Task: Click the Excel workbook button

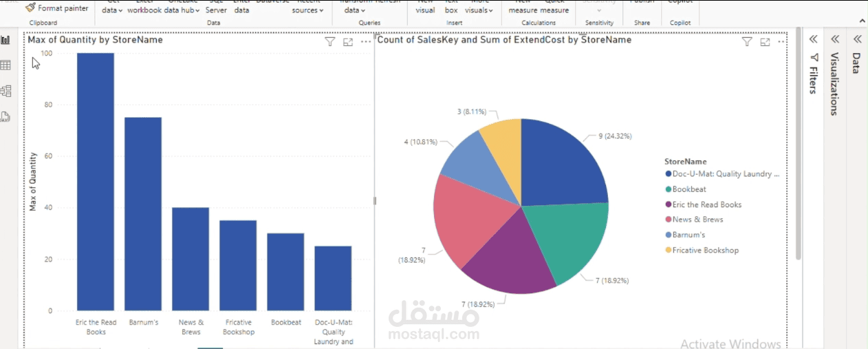Action: coord(144,8)
